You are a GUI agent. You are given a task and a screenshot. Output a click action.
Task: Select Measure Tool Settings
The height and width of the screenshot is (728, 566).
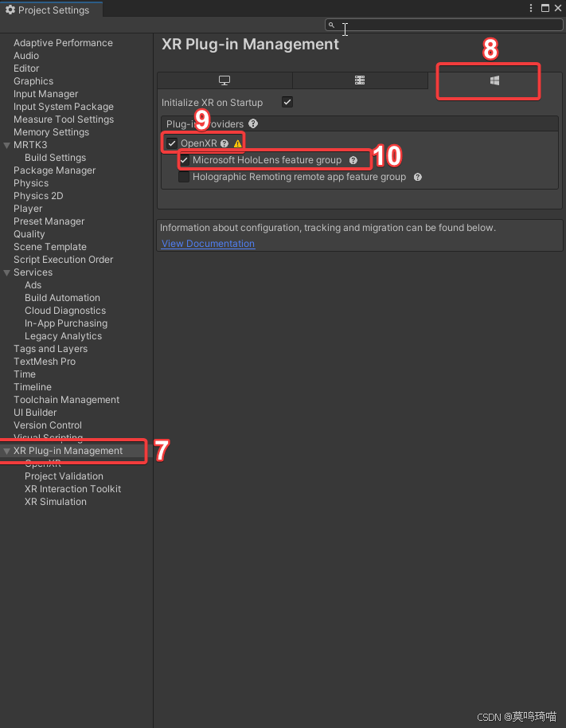(64, 119)
